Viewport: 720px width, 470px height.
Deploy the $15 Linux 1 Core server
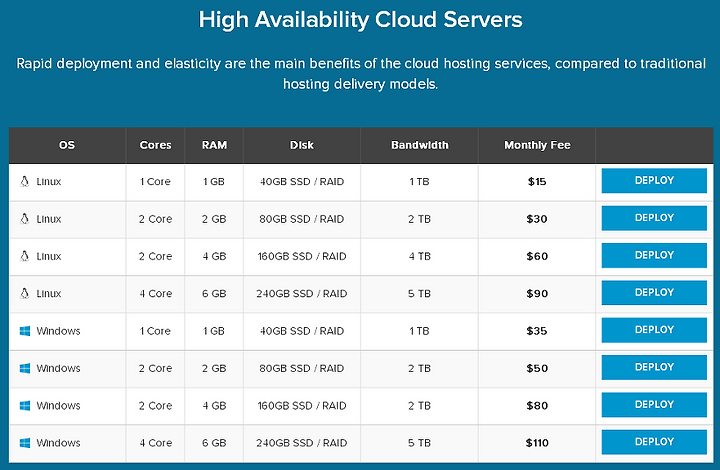pyautogui.click(x=654, y=180)
